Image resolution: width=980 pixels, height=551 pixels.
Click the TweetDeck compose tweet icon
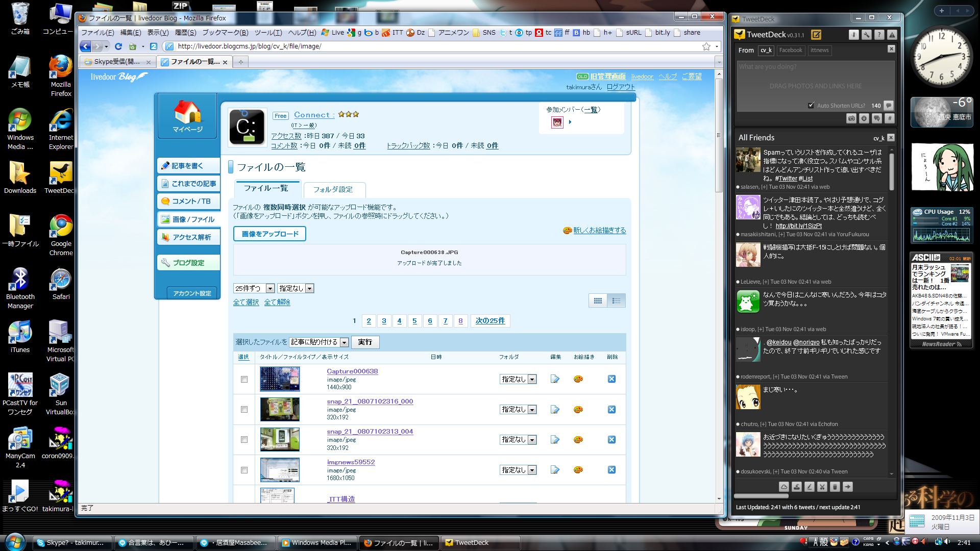click(x=816, y=35)
